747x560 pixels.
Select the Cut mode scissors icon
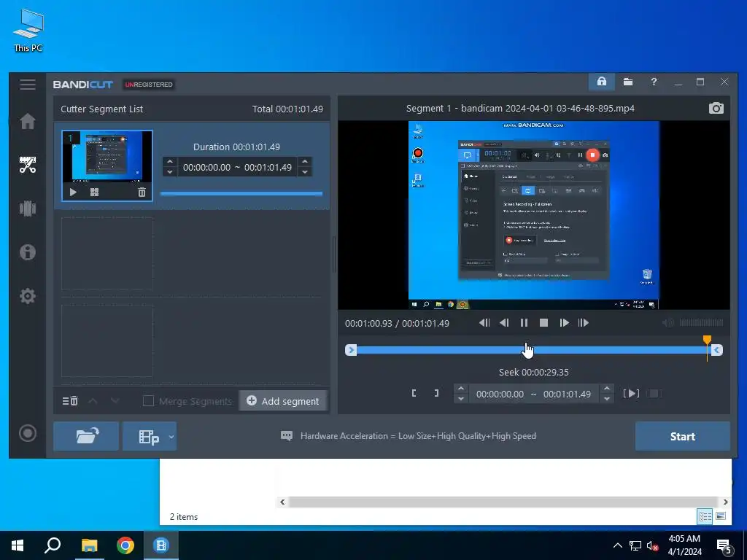tap(28, 165)
